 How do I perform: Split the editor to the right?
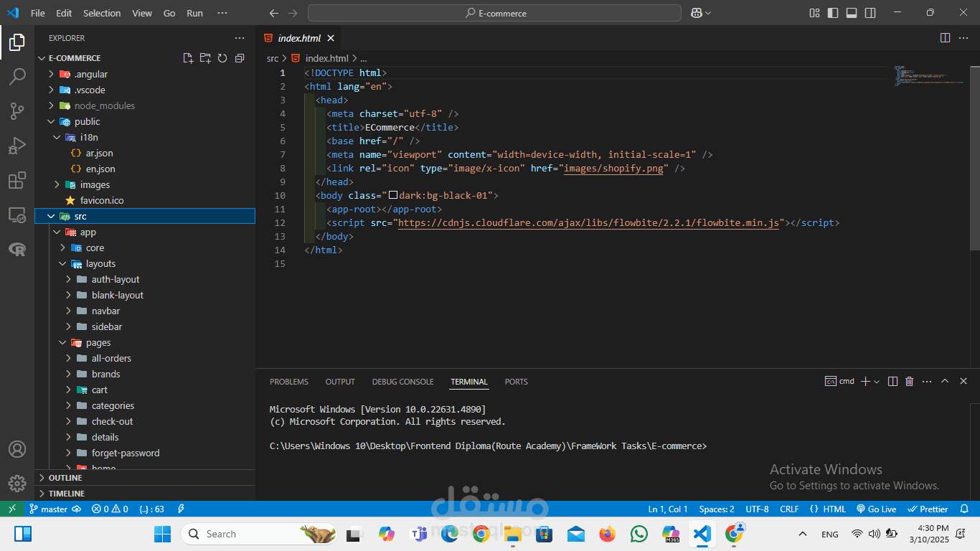[945, 38]
